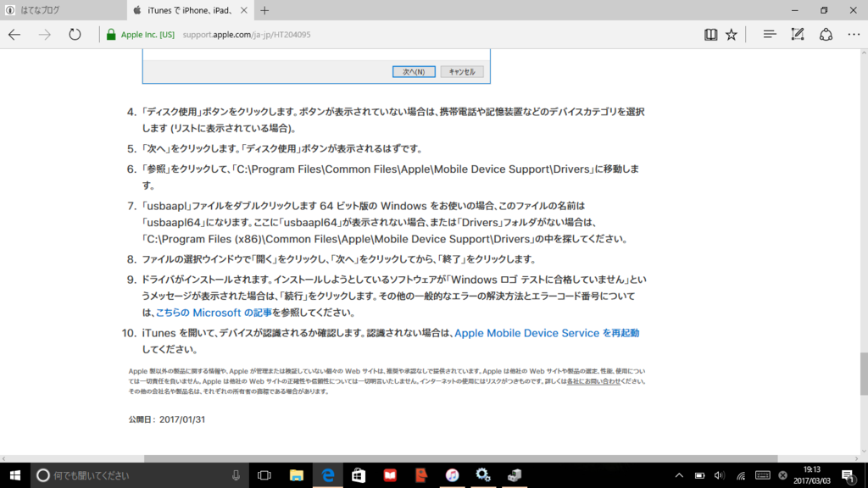Open the orange taskbar app icon
Image resolution: width=868 pixels, height=488 pixels.
(421, 475)
